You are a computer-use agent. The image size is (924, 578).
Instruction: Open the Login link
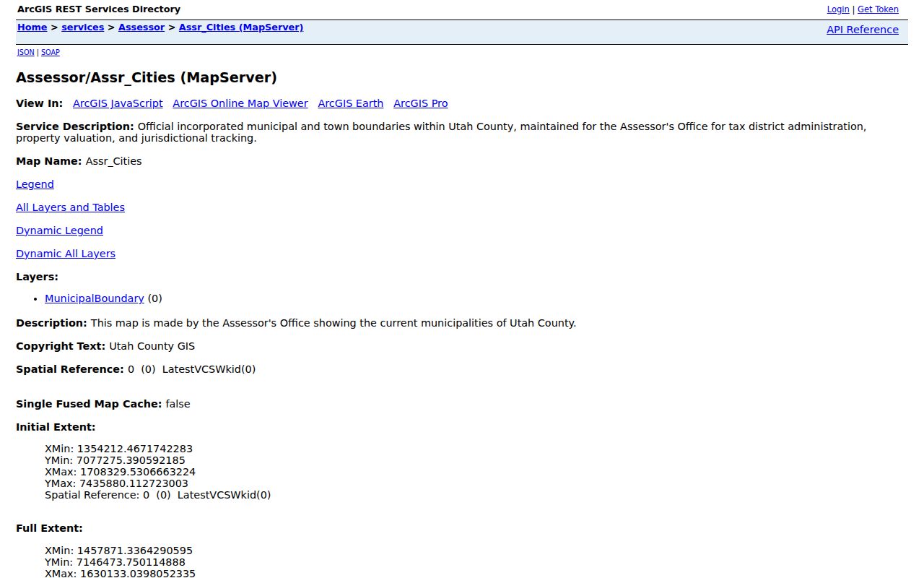(x=838, y=9)
